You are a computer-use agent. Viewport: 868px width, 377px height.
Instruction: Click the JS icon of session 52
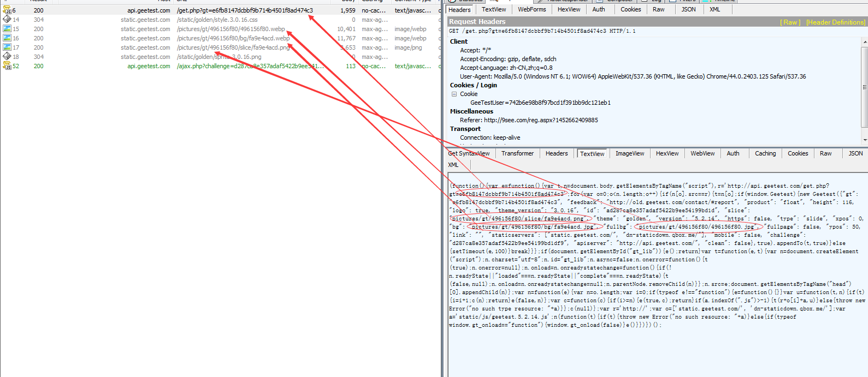[7, 66]
